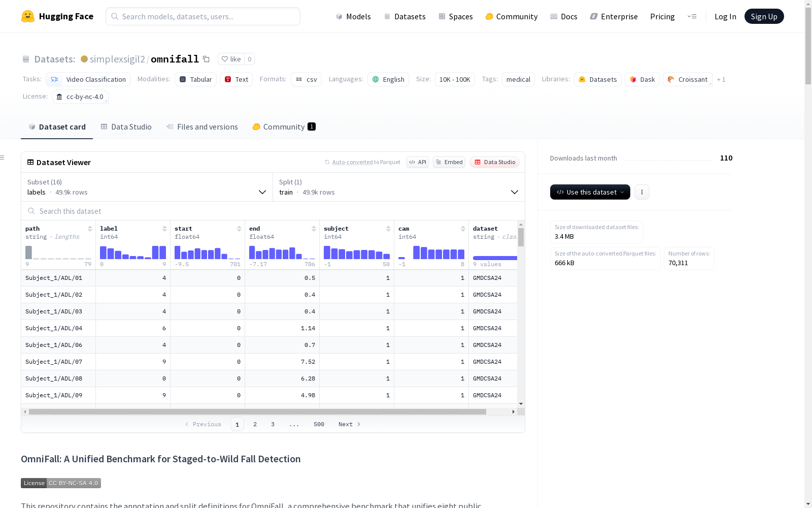Sort by the label column sort icon

point(164,229)
